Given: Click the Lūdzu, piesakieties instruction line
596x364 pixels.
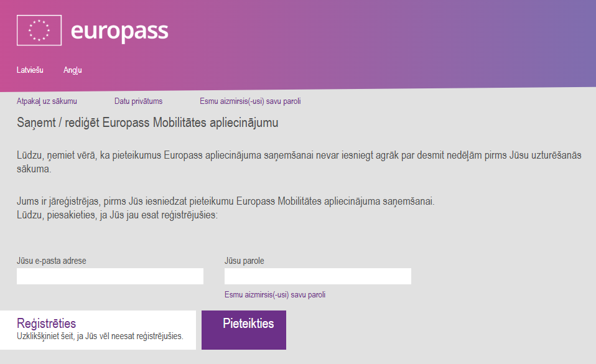Looking at the screenshot, I should pos(117,215).
